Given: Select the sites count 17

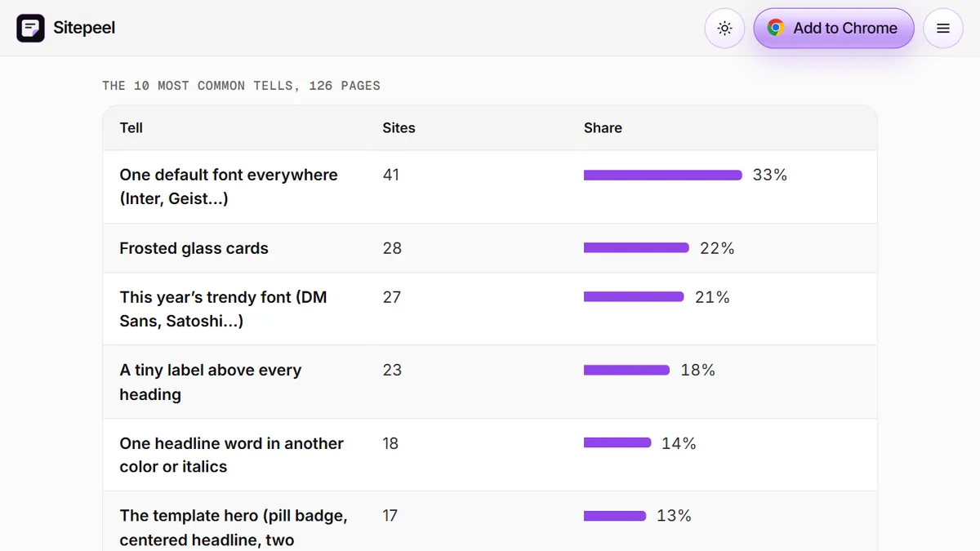Looking at the screenshot, I should pyautogui.click(x=391, y=516).
